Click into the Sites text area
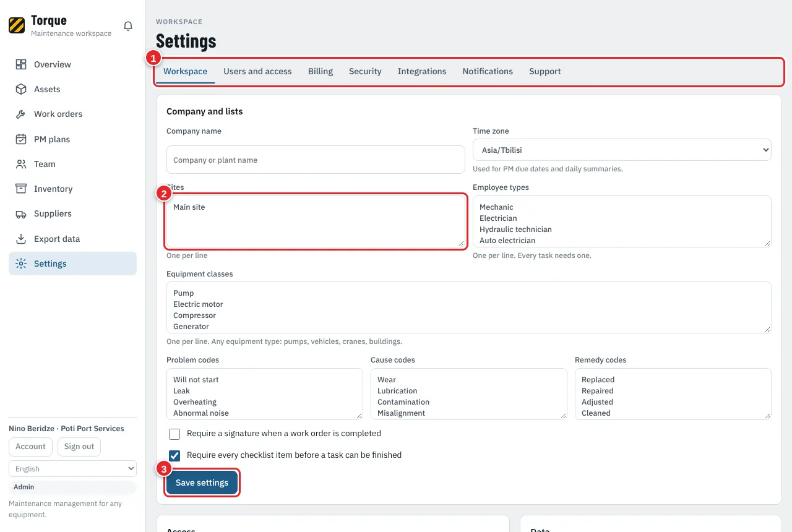 click(x=316, y=221)
